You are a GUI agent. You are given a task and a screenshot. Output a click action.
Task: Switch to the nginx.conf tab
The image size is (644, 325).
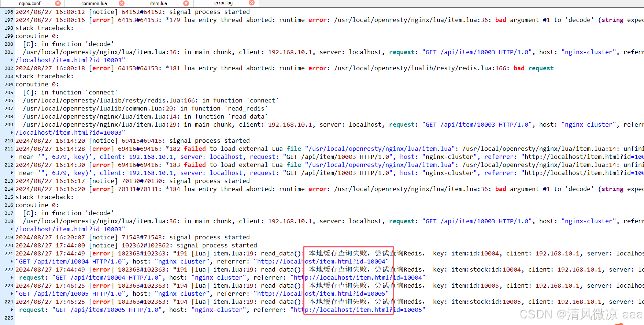(x=30, y=4)
